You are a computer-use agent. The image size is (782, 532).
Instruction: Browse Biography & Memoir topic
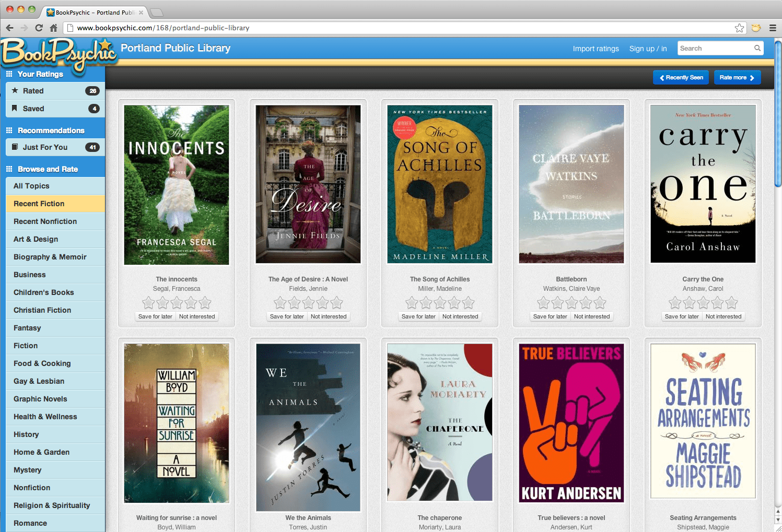[55, 257]
